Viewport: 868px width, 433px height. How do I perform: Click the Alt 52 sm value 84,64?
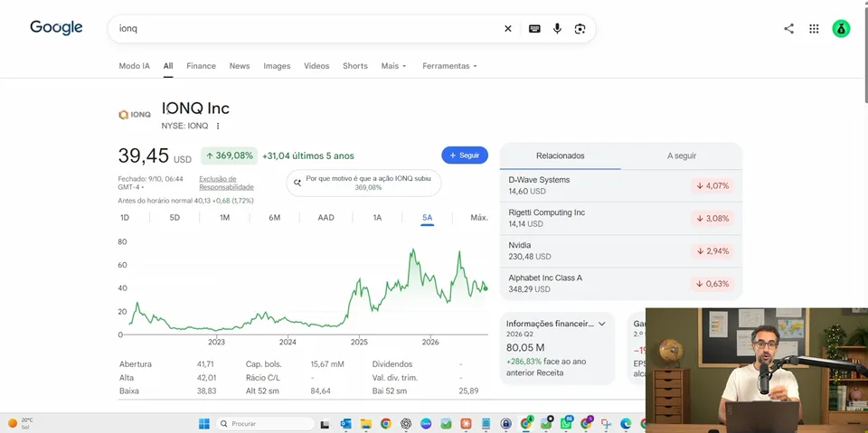pyautogui.click(x=320, y=391)
